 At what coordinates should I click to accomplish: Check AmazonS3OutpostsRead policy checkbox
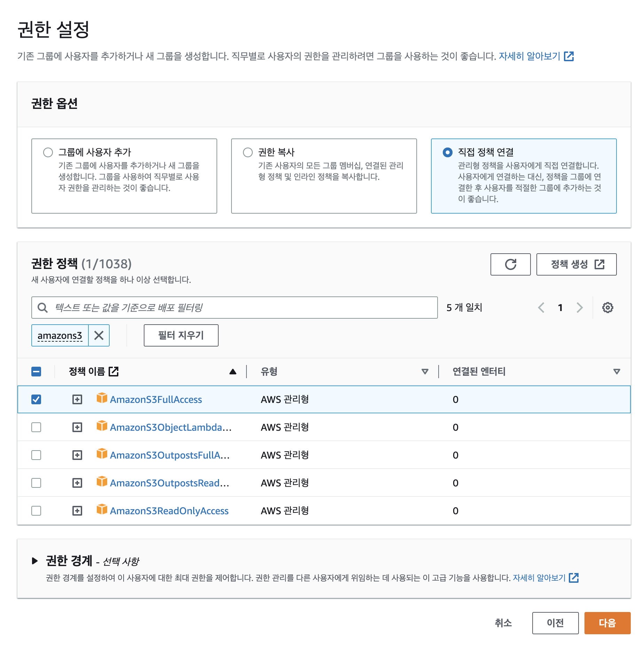coord(36,483)
